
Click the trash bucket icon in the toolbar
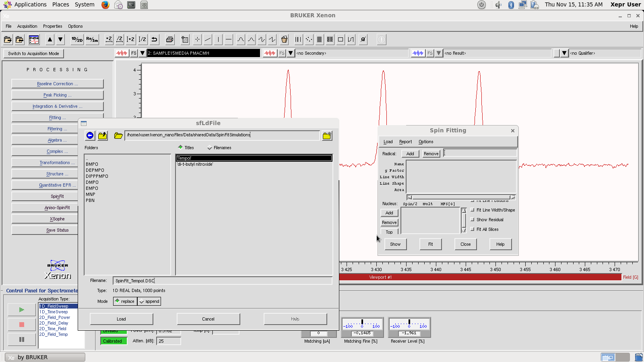pos(284,39)
